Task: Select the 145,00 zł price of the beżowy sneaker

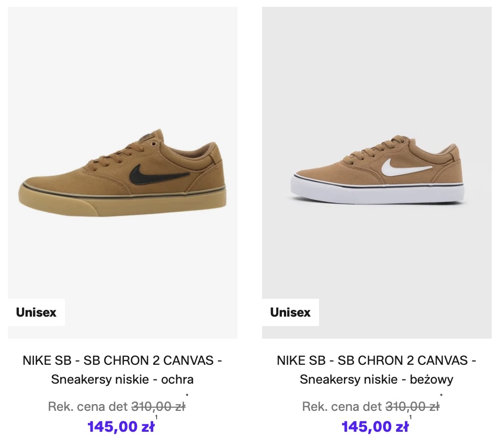Action: click(375, 427)
